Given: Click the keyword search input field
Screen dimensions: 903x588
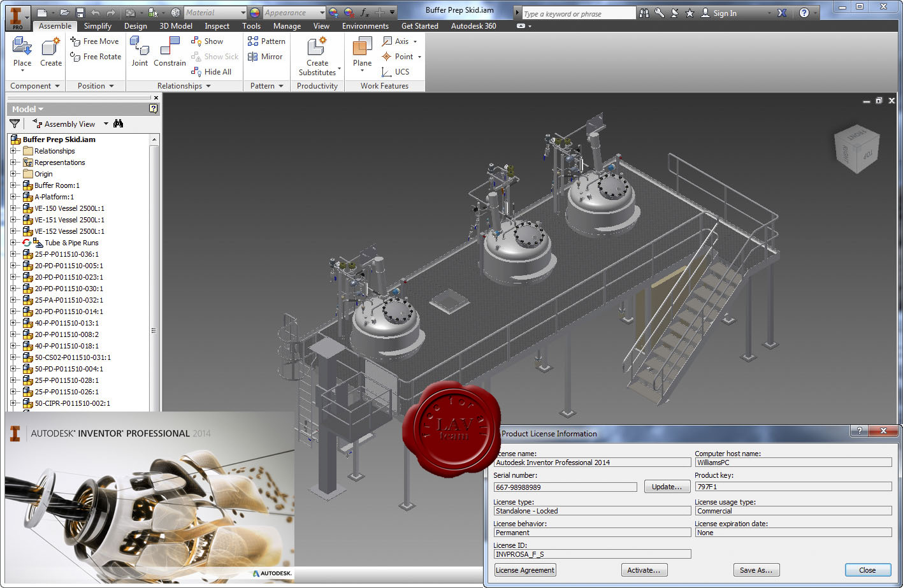Looking at the screenshot, I should (578, 13).
